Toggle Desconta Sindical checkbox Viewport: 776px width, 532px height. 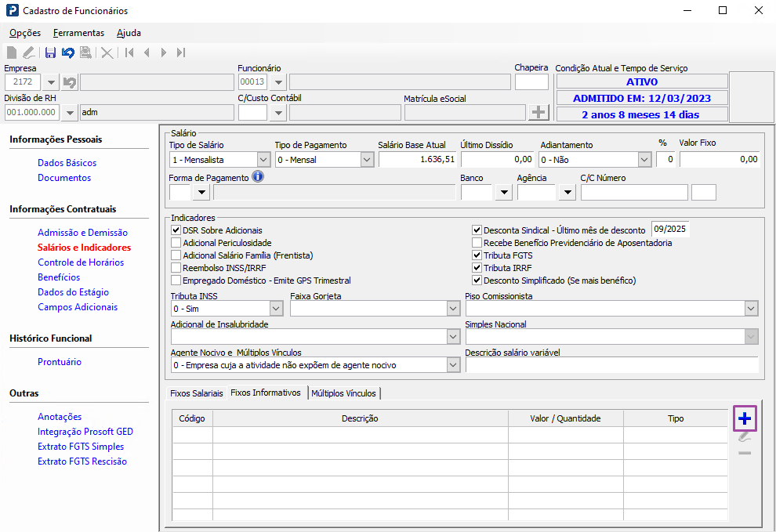tap(477, 230)
